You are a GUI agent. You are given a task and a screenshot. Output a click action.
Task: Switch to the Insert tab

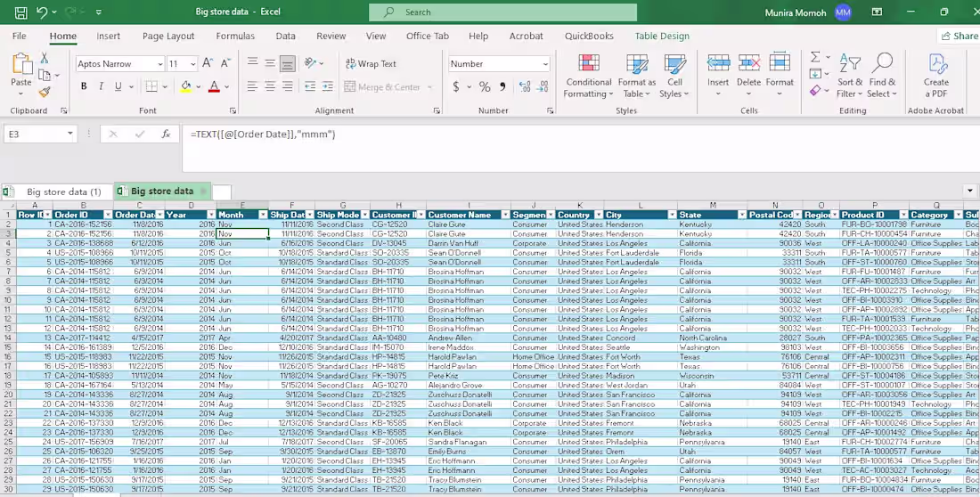[x=108, y=37]
